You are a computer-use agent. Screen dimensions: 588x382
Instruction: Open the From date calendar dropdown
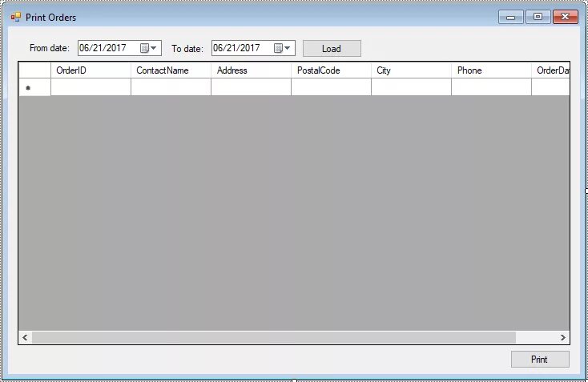tap(148, 48)
